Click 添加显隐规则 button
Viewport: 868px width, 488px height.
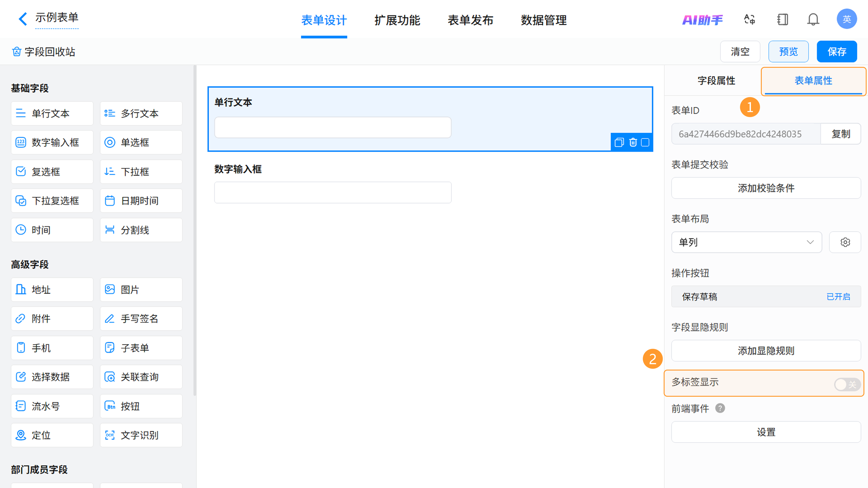point(766,351)
